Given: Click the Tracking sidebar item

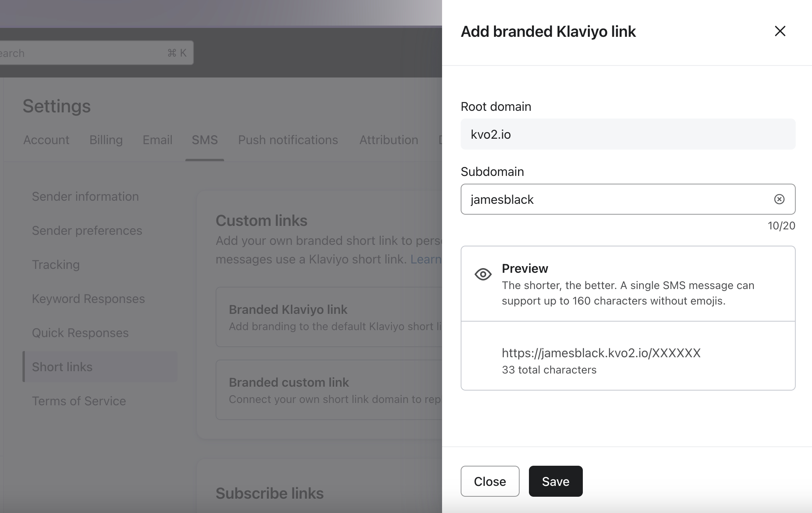Looking at the screenshot, I should pyautogui.click(x=55, y=264).
